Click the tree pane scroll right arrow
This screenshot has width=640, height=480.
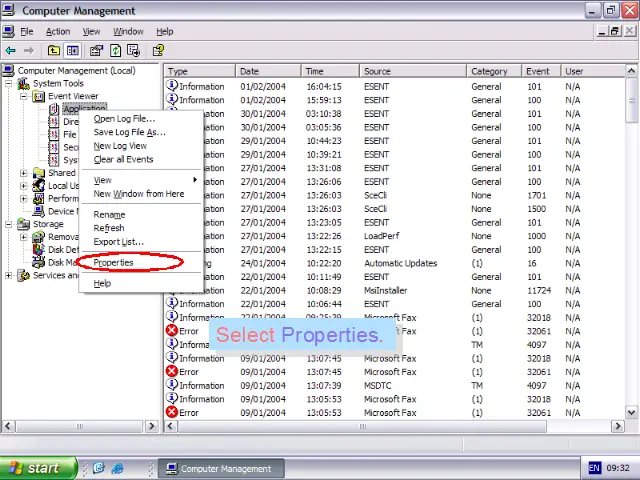point(152,426)
